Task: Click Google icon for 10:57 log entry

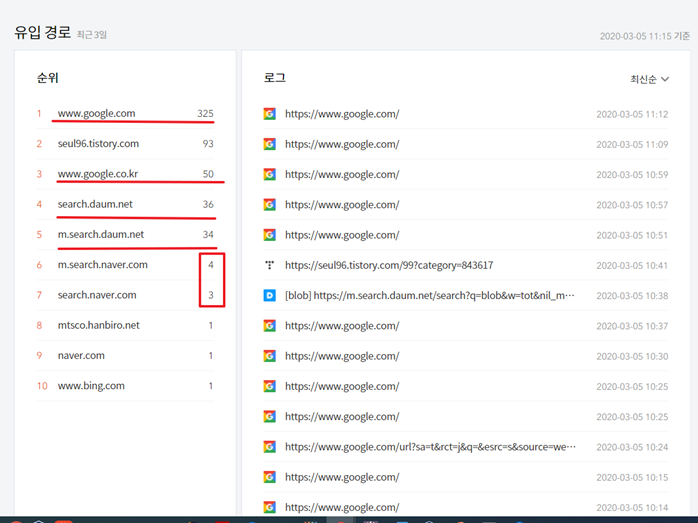Action: tap(269, 205)
